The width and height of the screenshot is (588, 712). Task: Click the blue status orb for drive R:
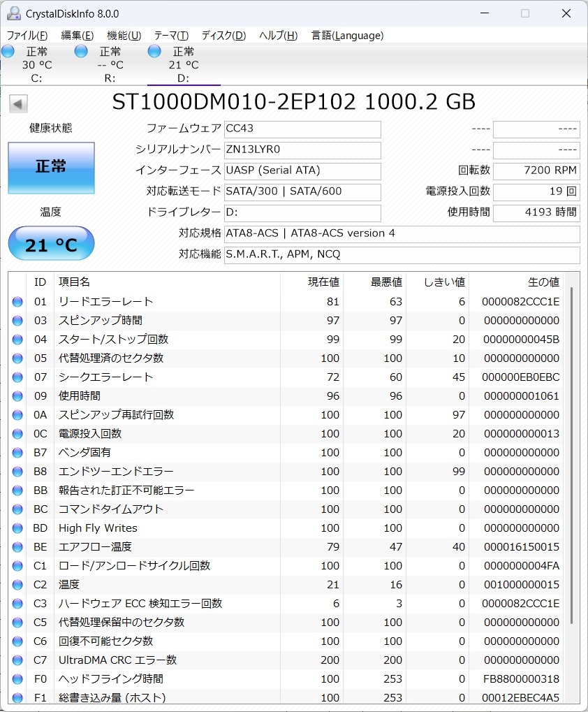point(81,51)
